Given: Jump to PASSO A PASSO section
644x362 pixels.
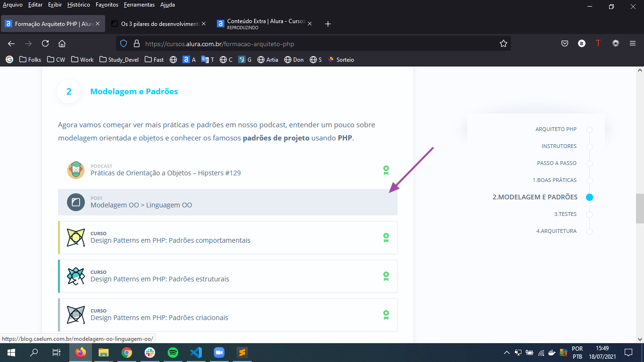Looking at the screenshot, I should pyautogui.click(x=557, y=163).
